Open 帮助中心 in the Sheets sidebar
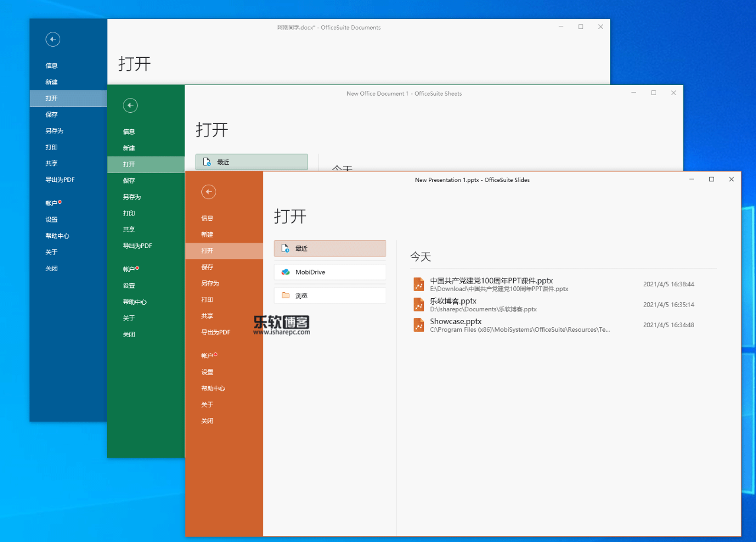The width and height of the screenshot is (756, 542). point(135,302)
